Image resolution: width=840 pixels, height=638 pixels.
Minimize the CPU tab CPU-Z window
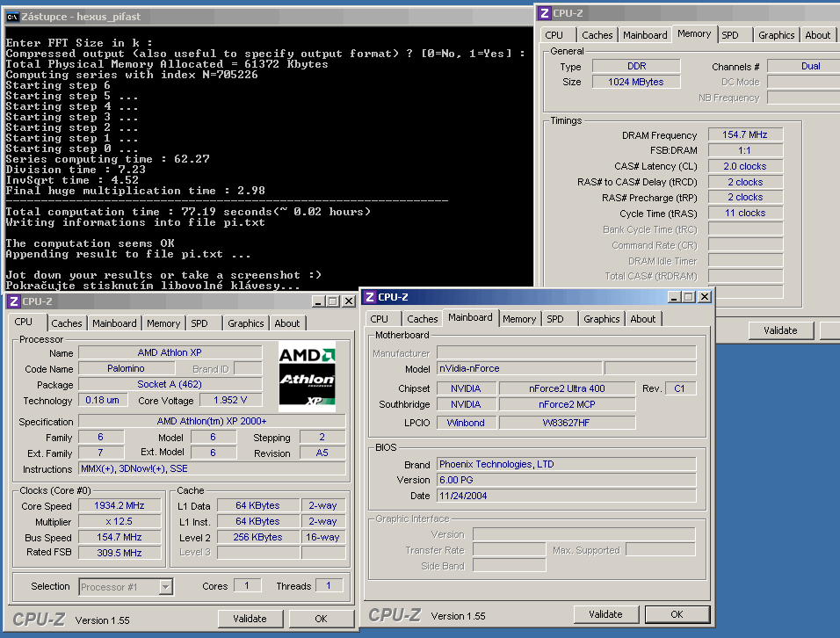[x=318, y=301]
